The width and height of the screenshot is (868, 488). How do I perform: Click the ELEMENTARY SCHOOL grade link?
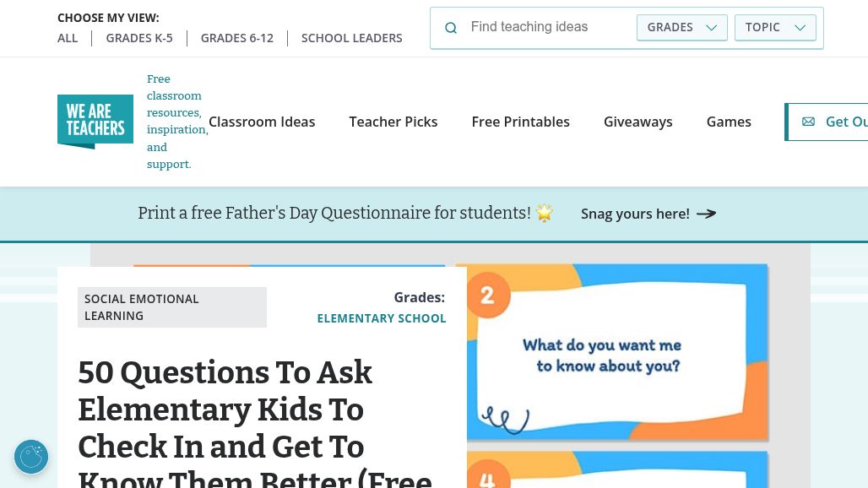[x=382, y=318]
